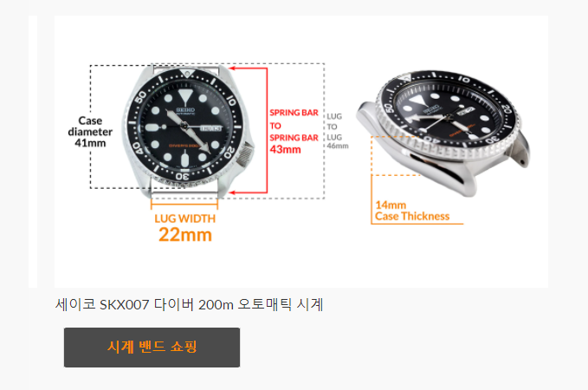Click the red SPRING BAR TO SPRING BAR text
This screenshot has height=390, width=588.
tap(294, 126)
